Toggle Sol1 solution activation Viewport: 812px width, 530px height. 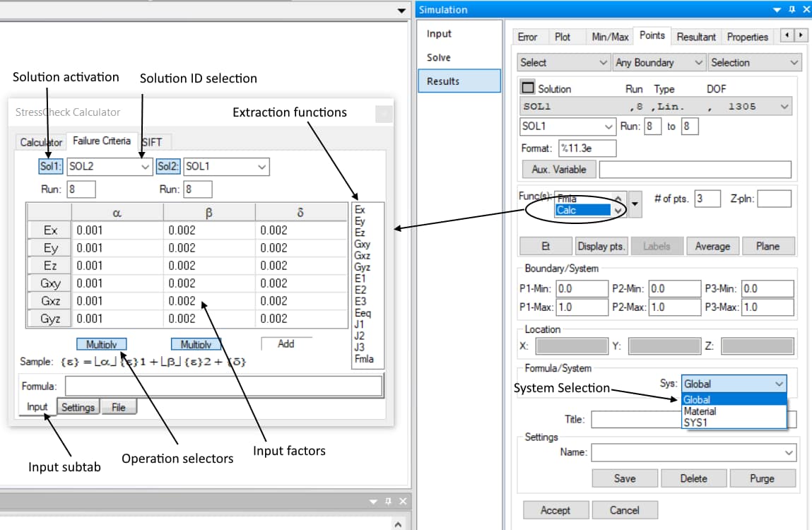tap(51, 167)
